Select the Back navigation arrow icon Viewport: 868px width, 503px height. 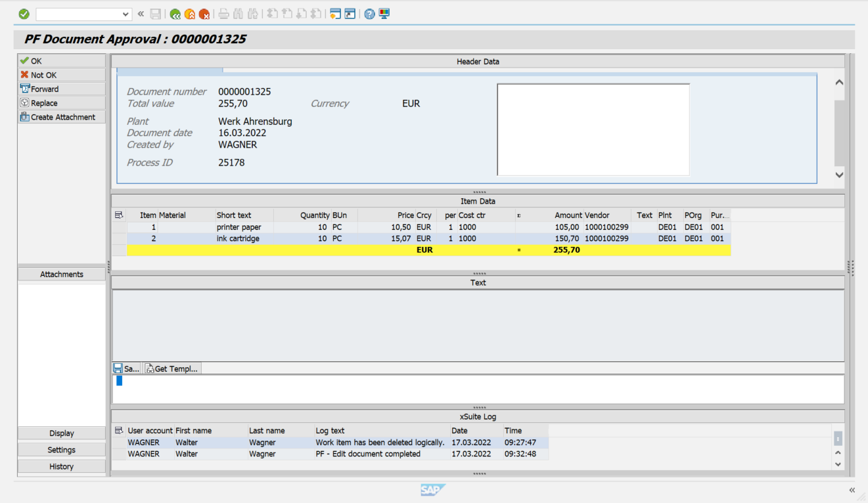tap(175, 13)
